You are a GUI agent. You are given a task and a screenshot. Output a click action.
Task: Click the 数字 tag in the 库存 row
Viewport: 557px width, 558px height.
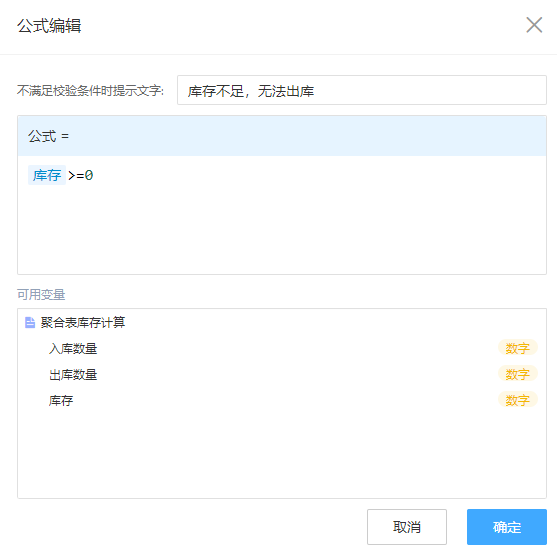(517, 400)
